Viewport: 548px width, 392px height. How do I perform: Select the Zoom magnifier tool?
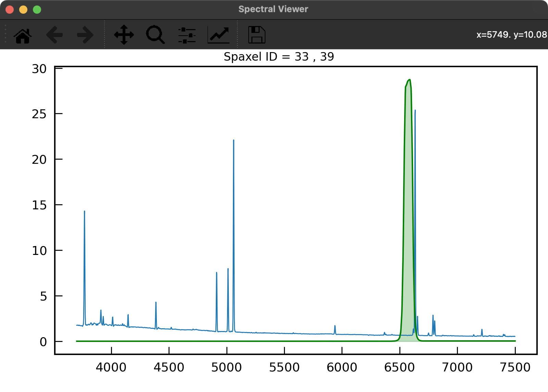tap(155, 35)
